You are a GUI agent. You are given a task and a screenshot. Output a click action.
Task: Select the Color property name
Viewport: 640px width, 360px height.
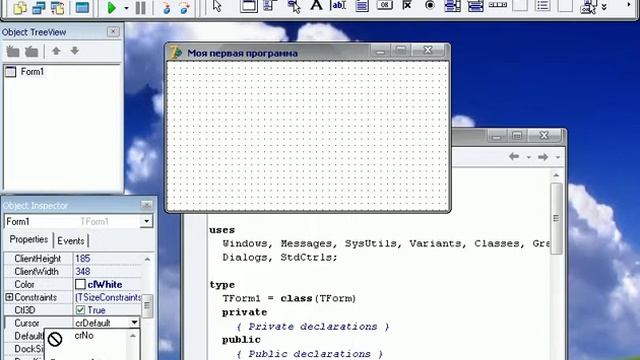24,284
